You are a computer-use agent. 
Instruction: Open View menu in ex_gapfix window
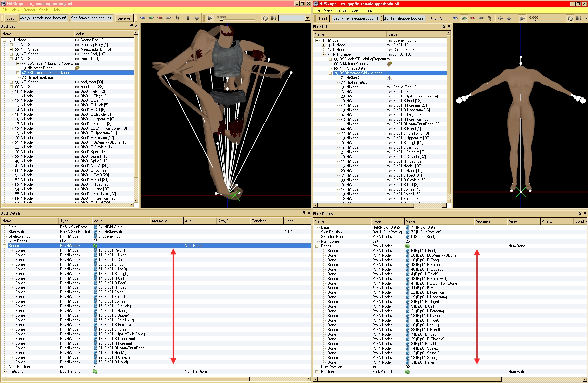[328, 10]
